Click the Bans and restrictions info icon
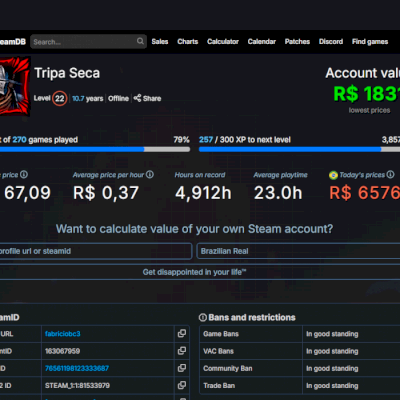 (203, 317)
